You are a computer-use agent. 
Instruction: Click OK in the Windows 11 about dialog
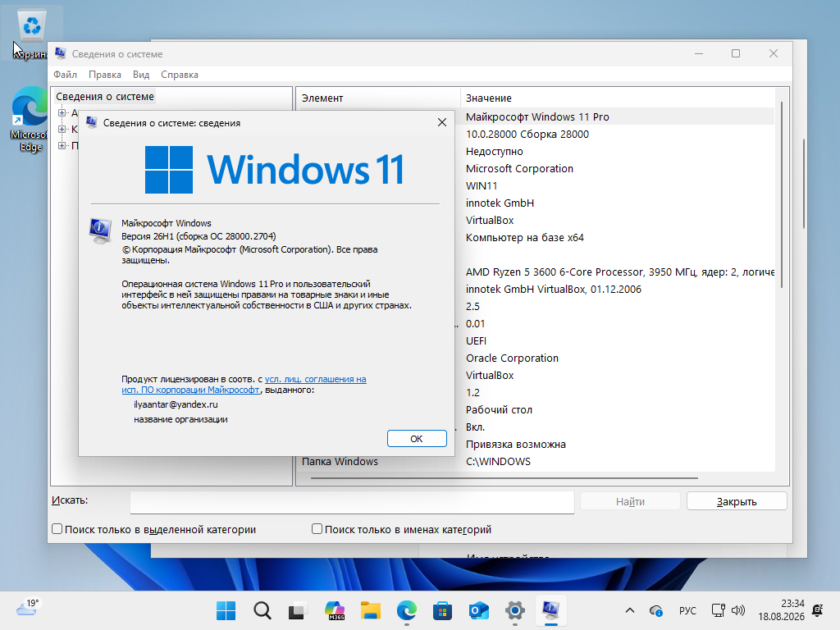417,438
